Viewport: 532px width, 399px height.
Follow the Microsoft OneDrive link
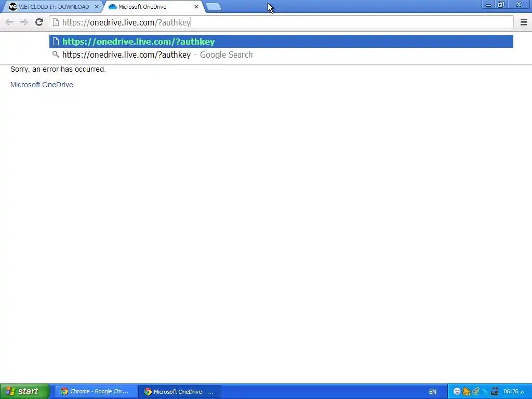(42, 85)
